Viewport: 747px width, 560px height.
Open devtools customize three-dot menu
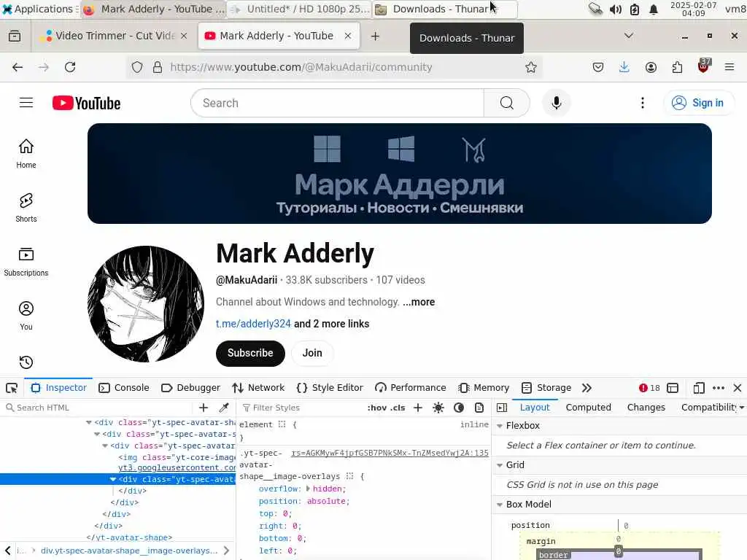point(719,388)
